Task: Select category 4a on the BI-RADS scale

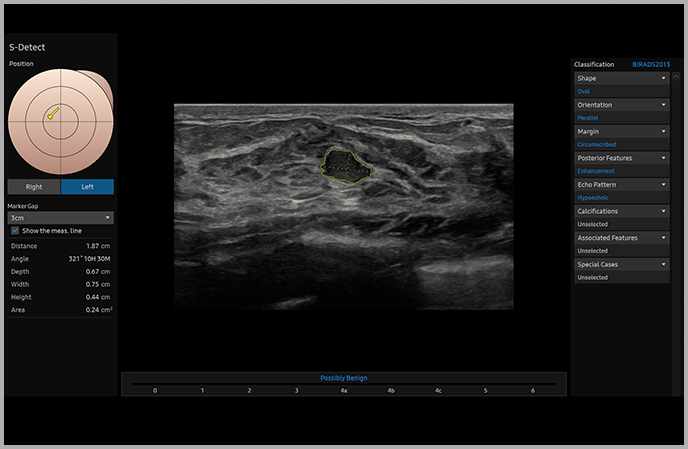Action: coord(343,390)
